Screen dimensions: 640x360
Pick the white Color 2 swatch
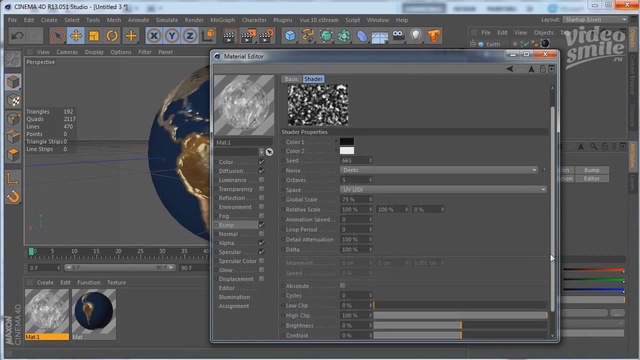click(347, 151)
